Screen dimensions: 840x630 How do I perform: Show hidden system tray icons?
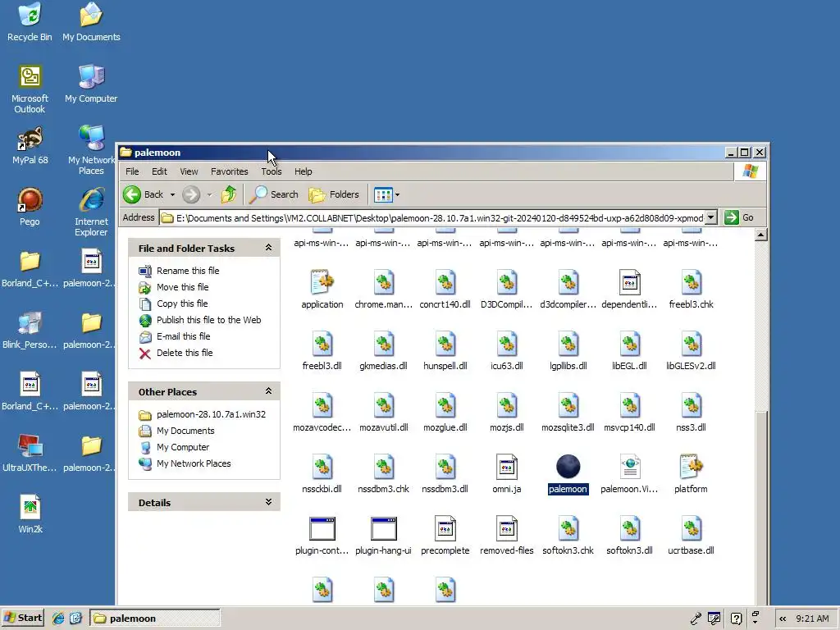tap(783, 619)
